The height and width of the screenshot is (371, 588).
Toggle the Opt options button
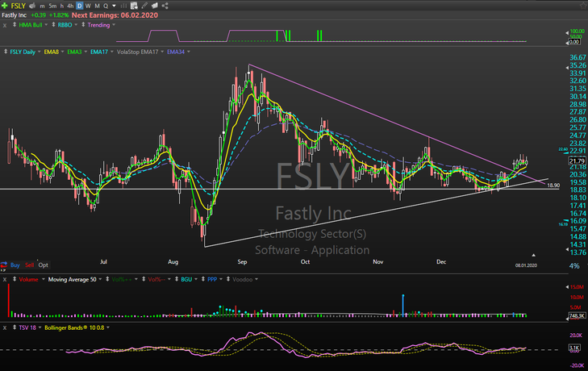tap(43, 265)
